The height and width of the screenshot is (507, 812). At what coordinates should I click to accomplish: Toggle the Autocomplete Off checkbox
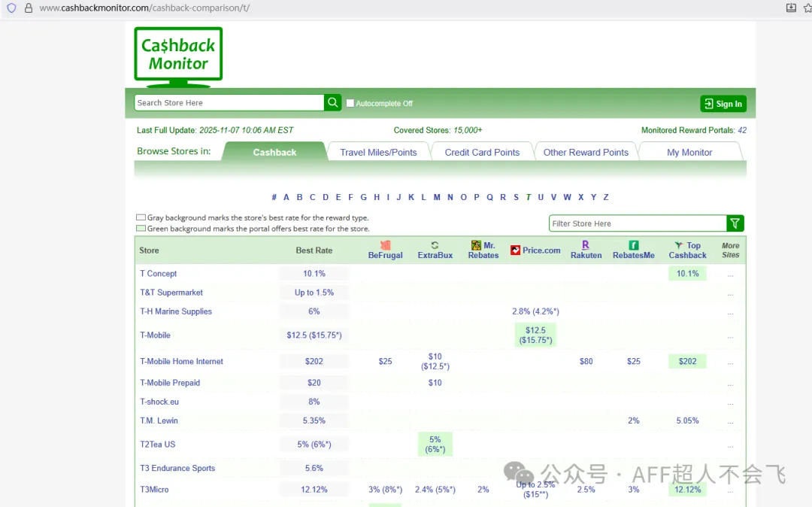[x=350, y=103]
